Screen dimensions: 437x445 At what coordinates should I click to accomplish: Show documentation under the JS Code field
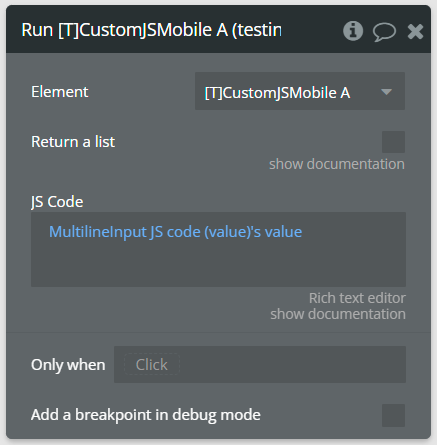click(x=338, y=314)
